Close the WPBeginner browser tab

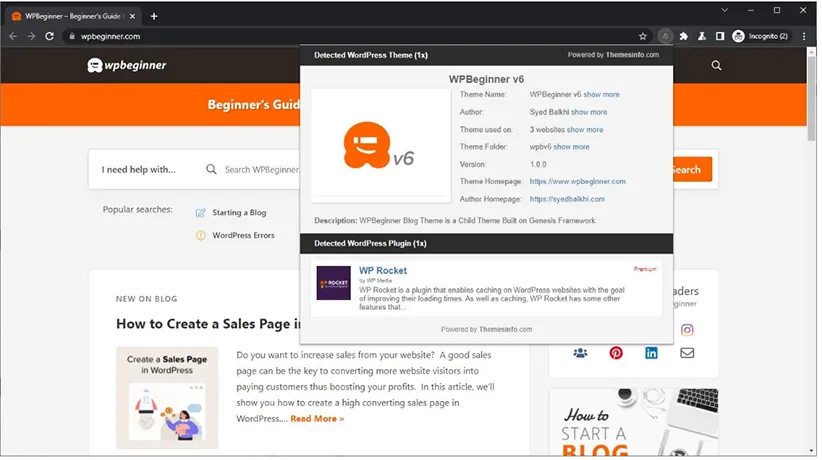coord(132,16)
